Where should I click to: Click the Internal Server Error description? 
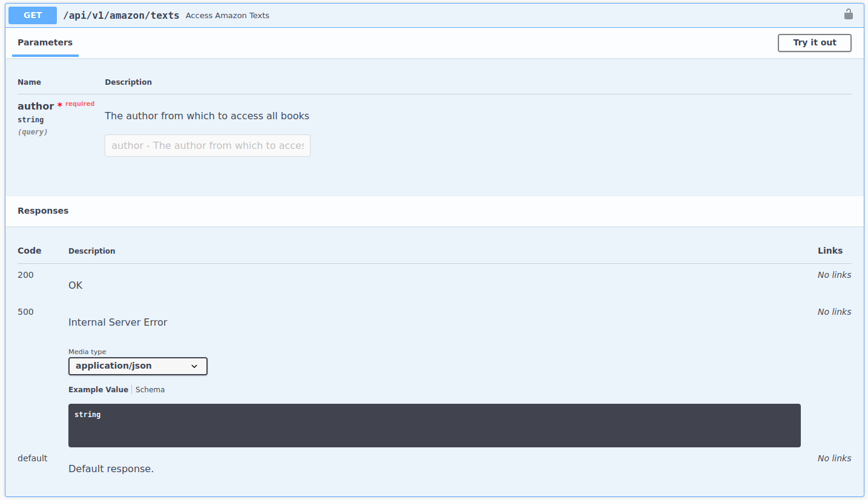[x=117, y=322]
